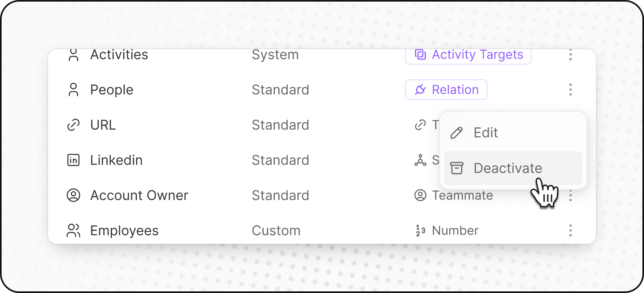The image size is (644, 293).
Task: Click the URL field name
Action: click(x=103, y=125)
